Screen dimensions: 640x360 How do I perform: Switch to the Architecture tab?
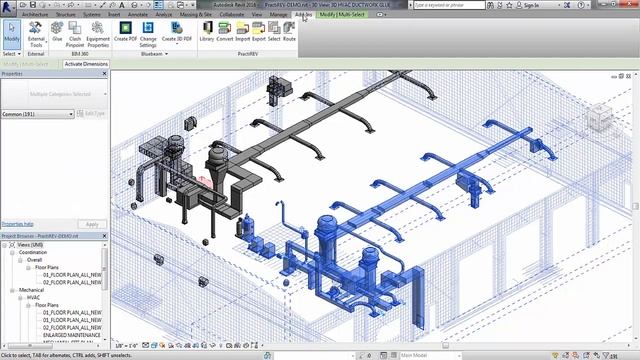click(x=35, y=14)
